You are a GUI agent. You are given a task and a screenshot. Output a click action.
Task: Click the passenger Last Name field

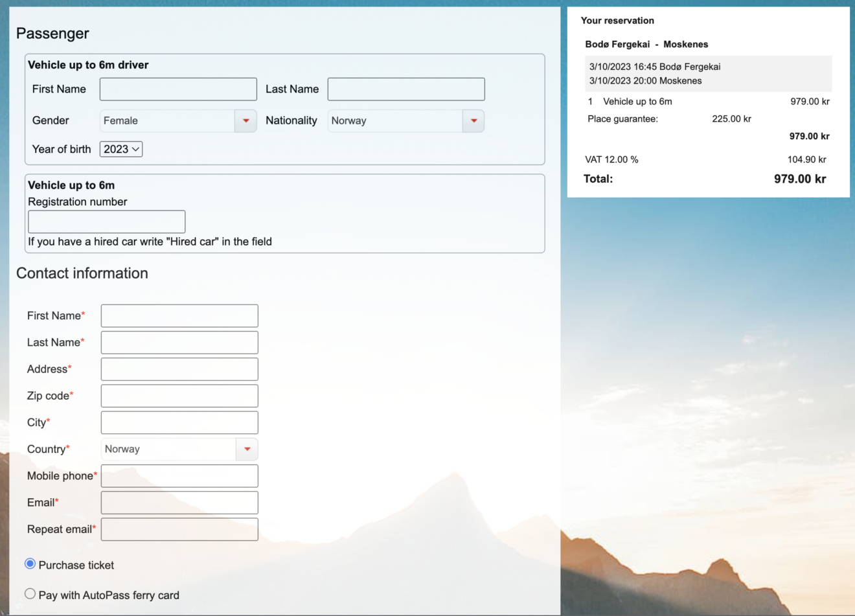406,89
